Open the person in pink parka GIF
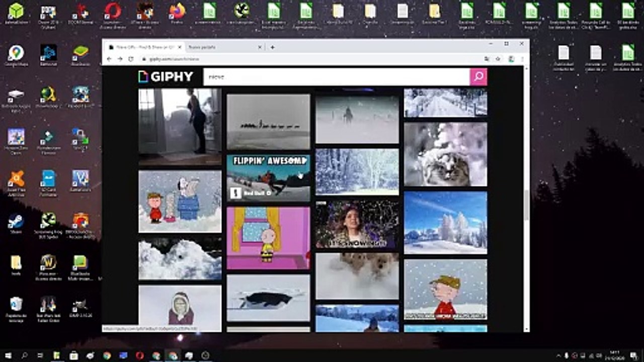 coord(180,308)
